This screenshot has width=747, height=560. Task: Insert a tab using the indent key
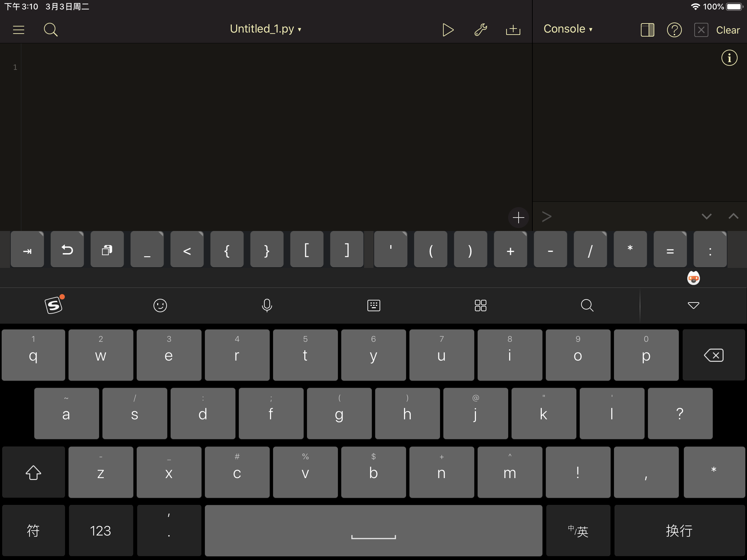click(27, 250)
